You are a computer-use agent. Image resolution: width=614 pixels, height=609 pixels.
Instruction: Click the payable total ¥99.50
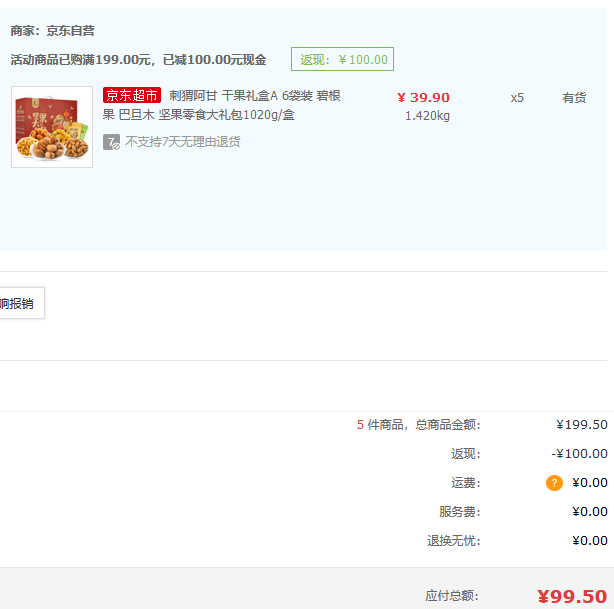(572, 596)
